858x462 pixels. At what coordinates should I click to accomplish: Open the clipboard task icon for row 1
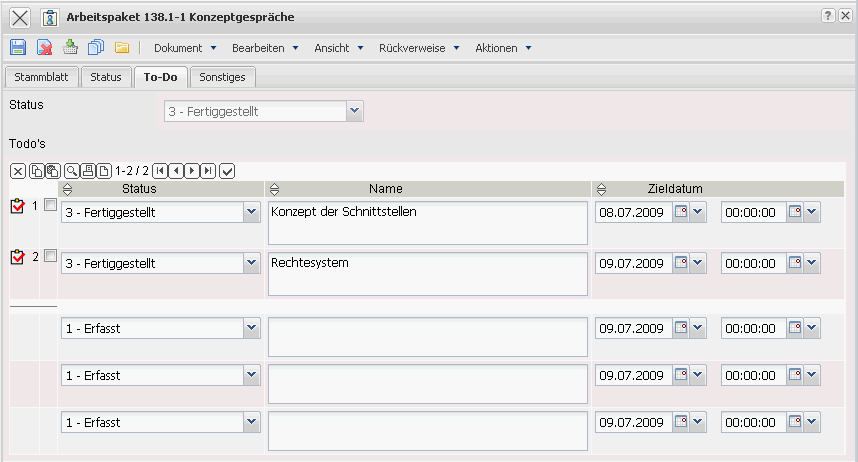click(x=17, y=207)
